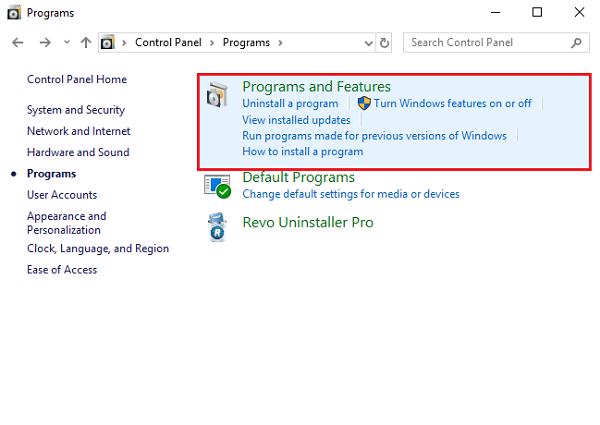The height and width of the screenshot is (425, 600).
Task: Click the Refresh button in address bar
Action: (x=385, y=43)
